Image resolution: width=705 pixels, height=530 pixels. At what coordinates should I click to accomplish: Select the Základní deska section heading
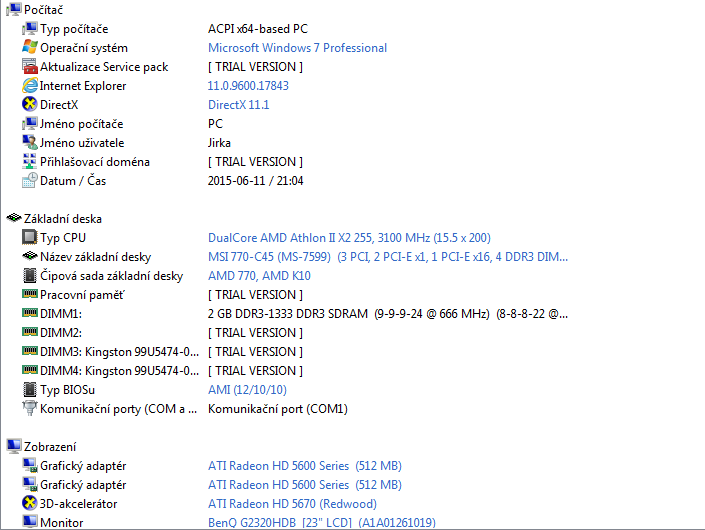point(63,219)
